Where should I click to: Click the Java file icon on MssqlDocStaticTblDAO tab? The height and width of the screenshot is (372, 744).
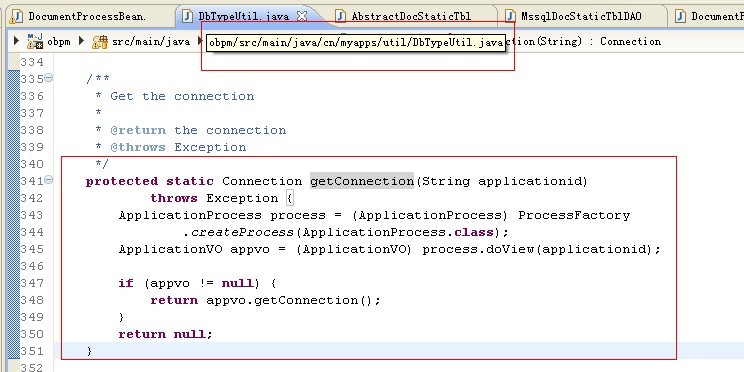[x=510, y=16]
